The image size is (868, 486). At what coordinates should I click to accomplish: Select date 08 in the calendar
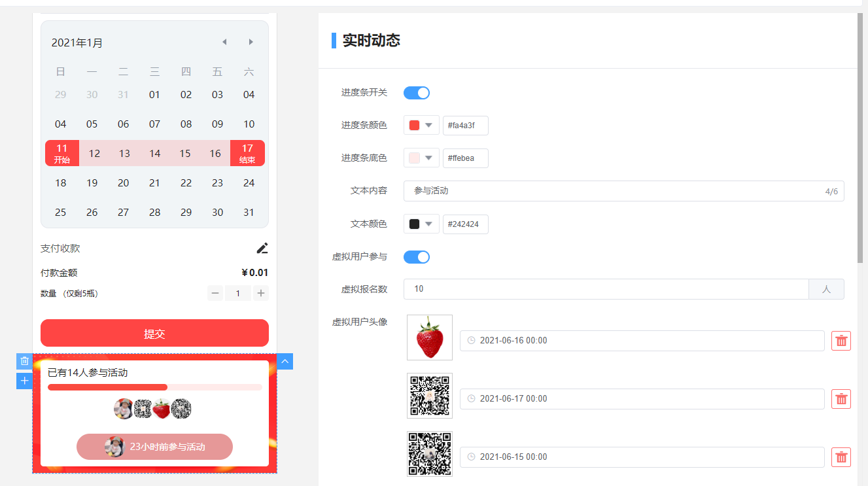(186, 124)
